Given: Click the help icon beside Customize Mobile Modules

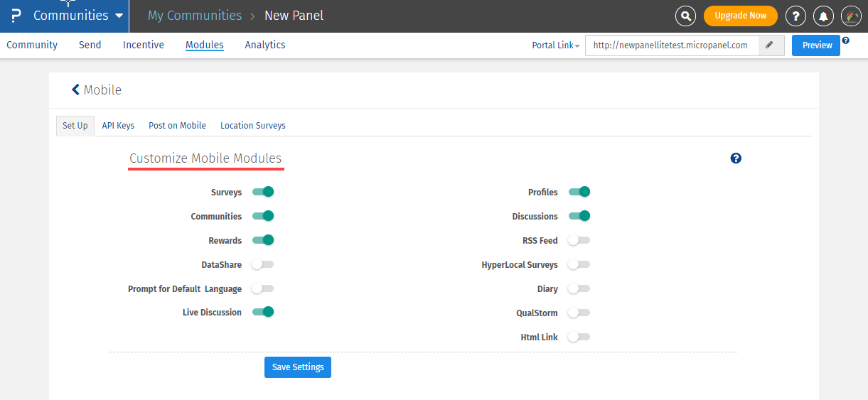Looking at the screenshot, I should tap(736, 158).
